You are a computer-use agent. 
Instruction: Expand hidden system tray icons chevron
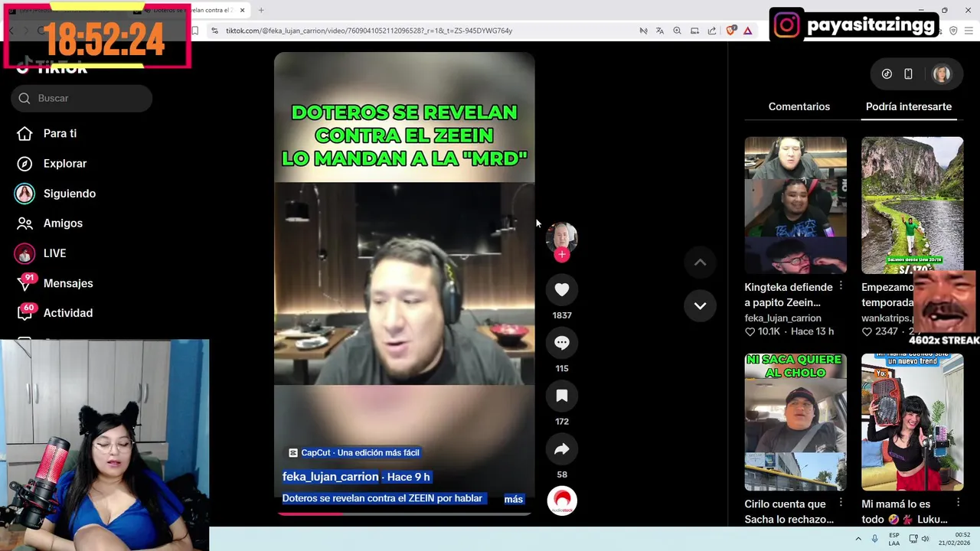pyautogui.click(x=858, y=539)
